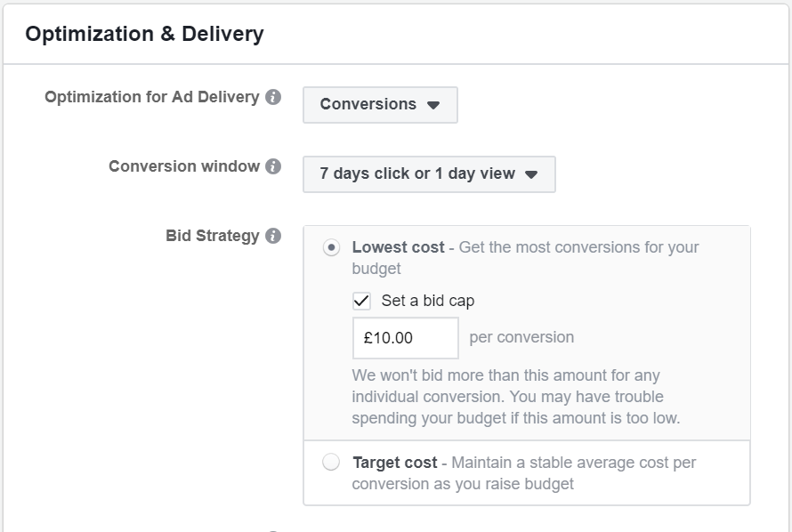Click the caret arrow on Conversions dropdown
792x532 pixels.
[x=433, y=105]
